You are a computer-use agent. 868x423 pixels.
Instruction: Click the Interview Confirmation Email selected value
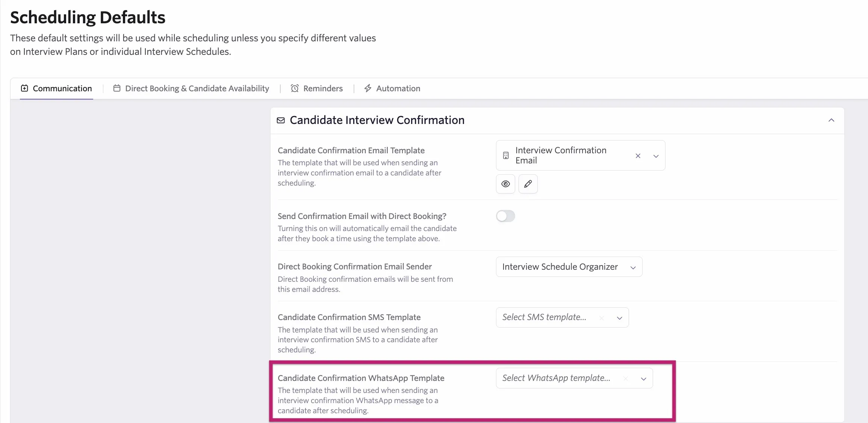(x=561, y=155)
